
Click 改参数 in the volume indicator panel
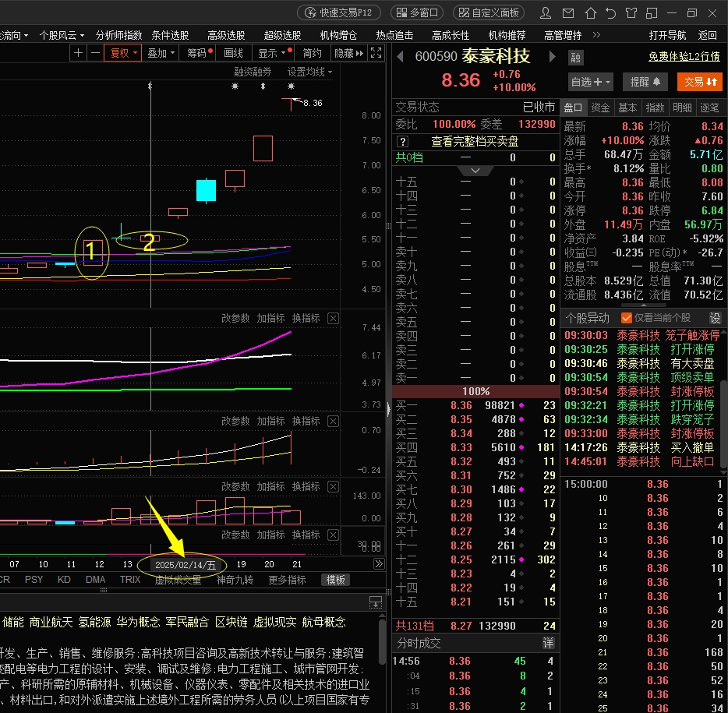click(x=235, y=486)
